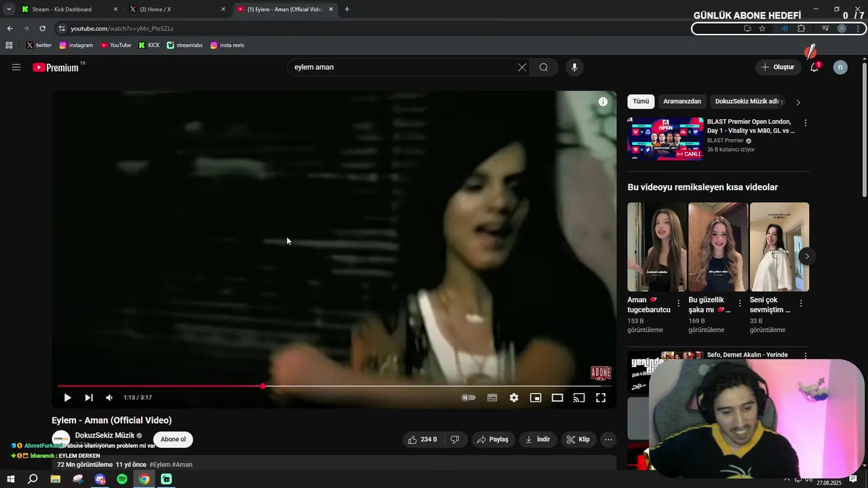Bookmark this page with star icon
The image size is (868, 488).
pos(762,28)
